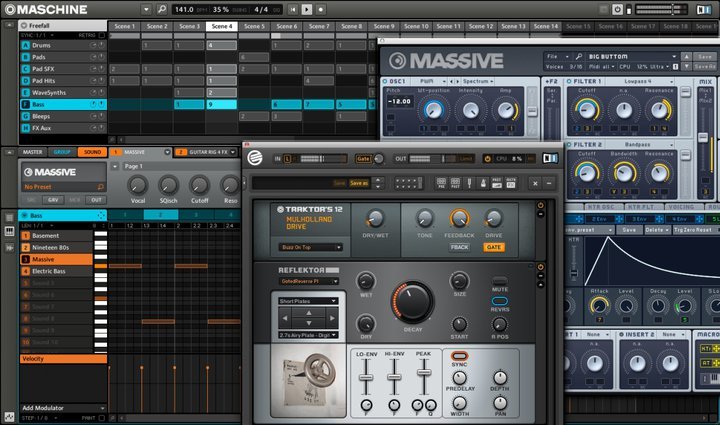The width and height of the screenshot is (720, 425).
Task: Click the Velocity modulation lane header
Action: pos(63,359)
